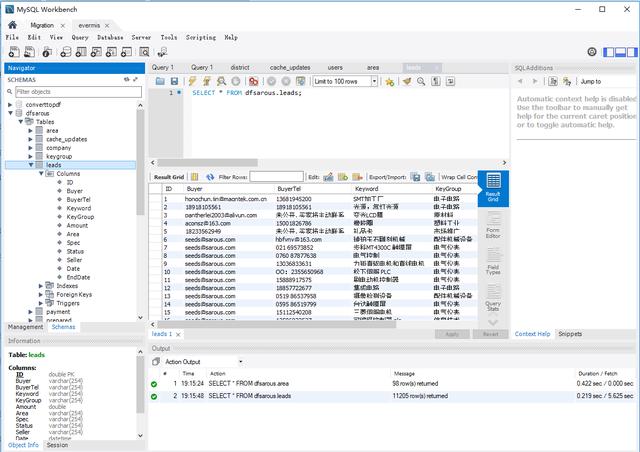Expand the Triggers node
Viewport: 640px width, 452px height.
click(x=41, y=303)
